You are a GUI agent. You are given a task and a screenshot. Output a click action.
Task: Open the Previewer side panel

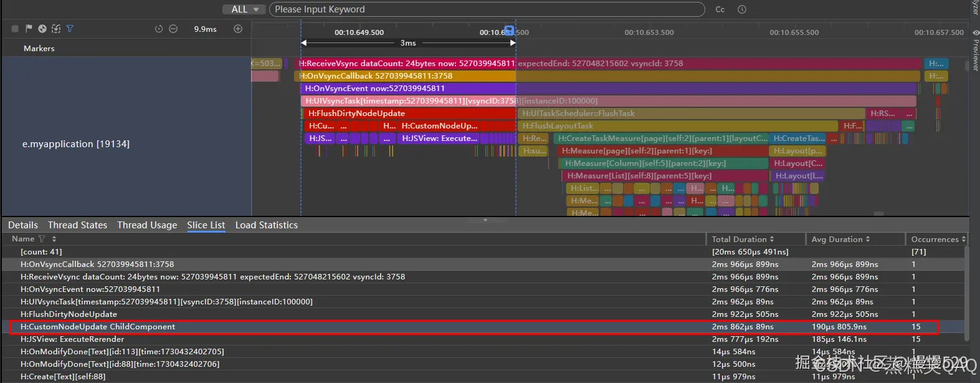(x=976, y=50)
